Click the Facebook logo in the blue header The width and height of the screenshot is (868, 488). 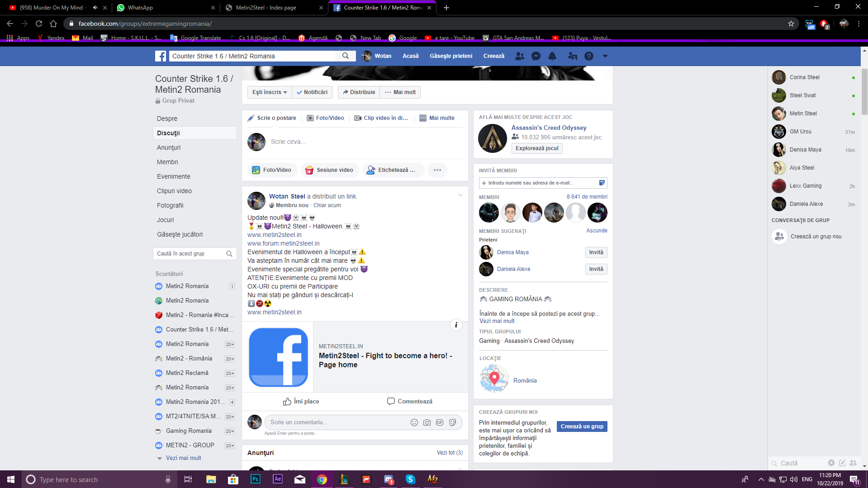point(161,56)
